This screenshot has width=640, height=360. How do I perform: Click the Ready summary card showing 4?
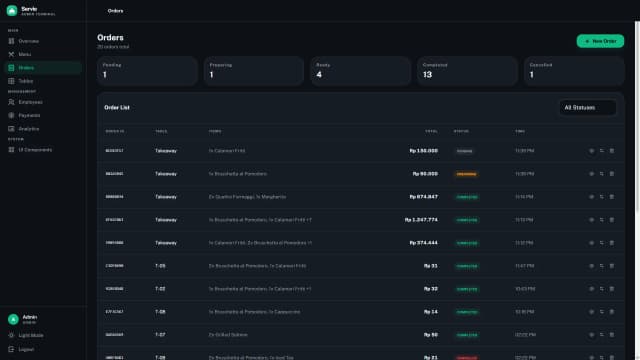coord(361,71)
